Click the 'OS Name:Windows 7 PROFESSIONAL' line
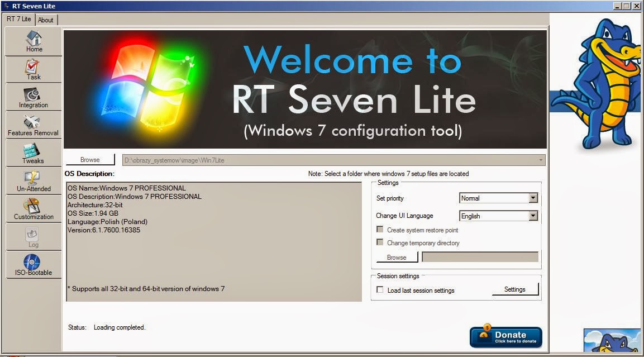 pos(127,188)
